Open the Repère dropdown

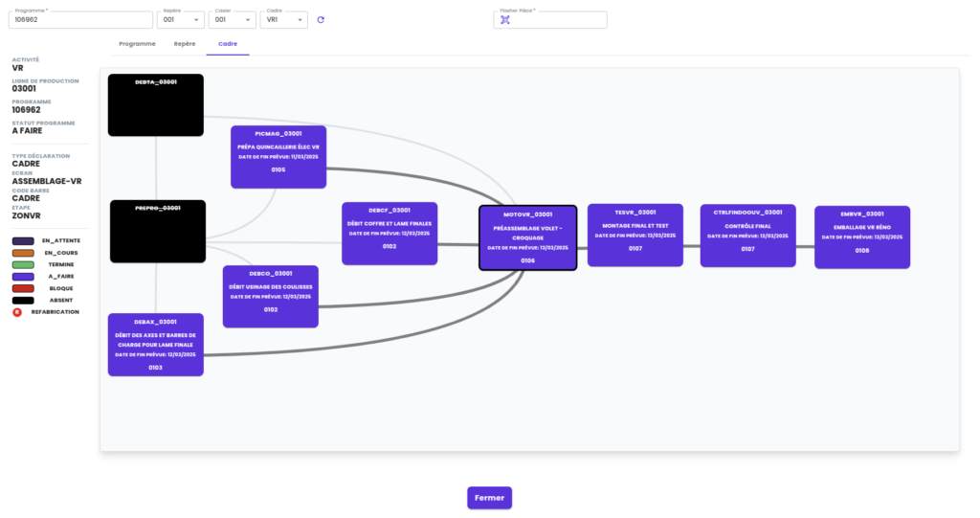[x=181, y=20]
